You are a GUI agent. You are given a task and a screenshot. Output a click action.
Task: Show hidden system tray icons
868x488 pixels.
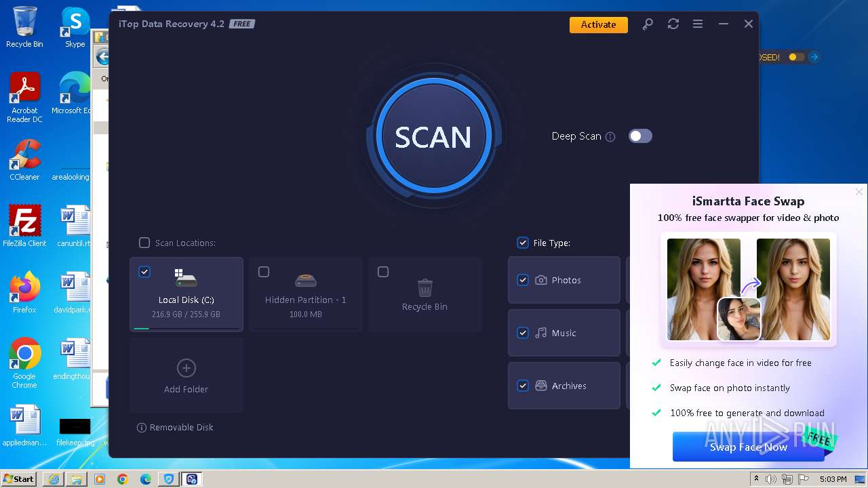click(x=757, y=479)
